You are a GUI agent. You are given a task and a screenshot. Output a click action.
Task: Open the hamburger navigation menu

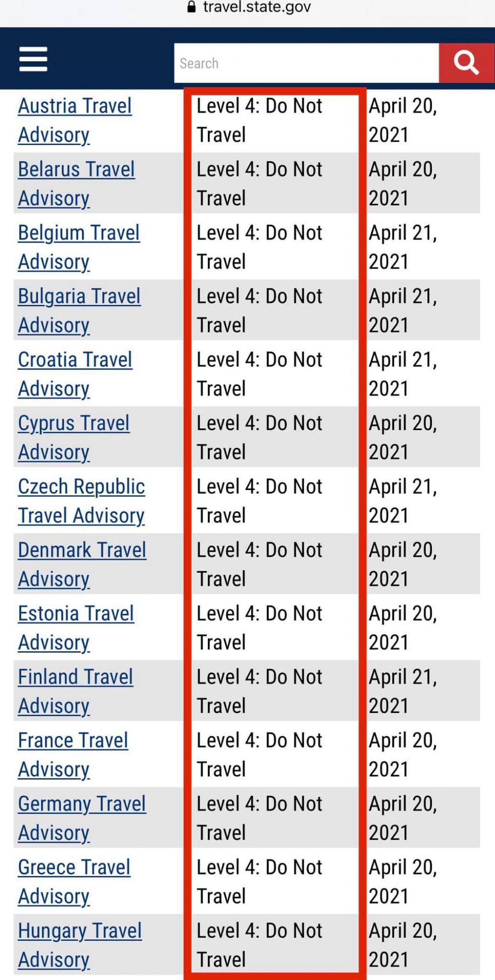click(33, 59)
